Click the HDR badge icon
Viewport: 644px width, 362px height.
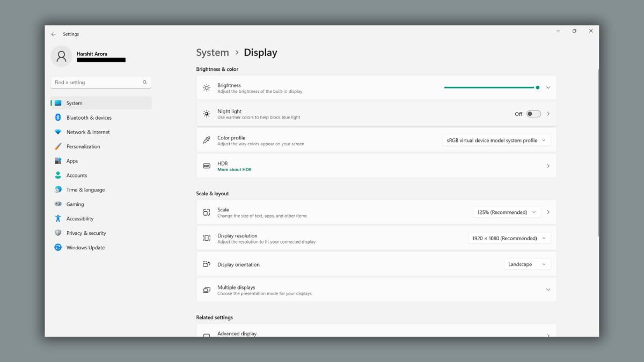tap(207, 166)
